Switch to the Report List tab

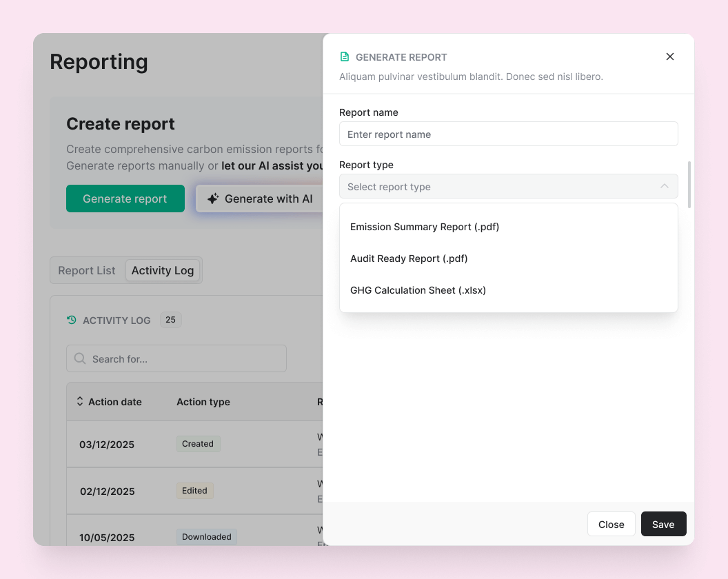87,271
